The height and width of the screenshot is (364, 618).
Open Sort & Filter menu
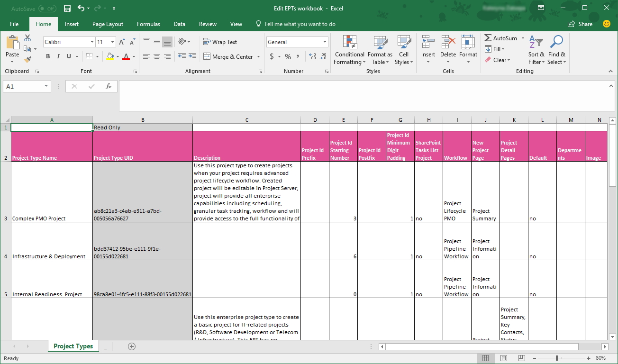(x=536, y=50)
